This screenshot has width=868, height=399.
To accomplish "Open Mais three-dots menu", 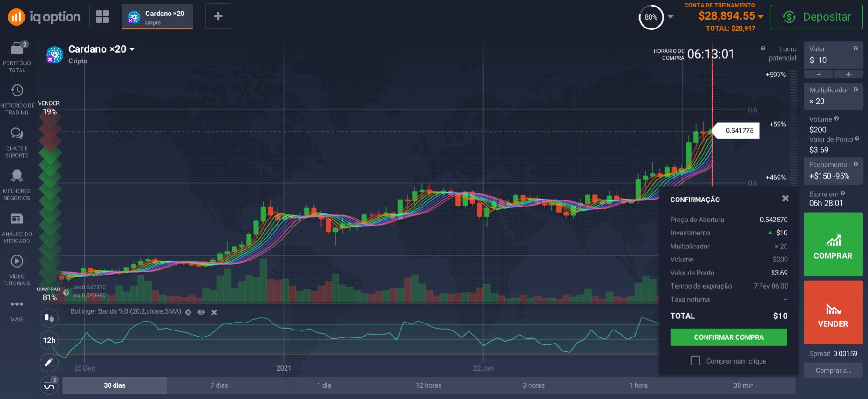I will 17,304.
